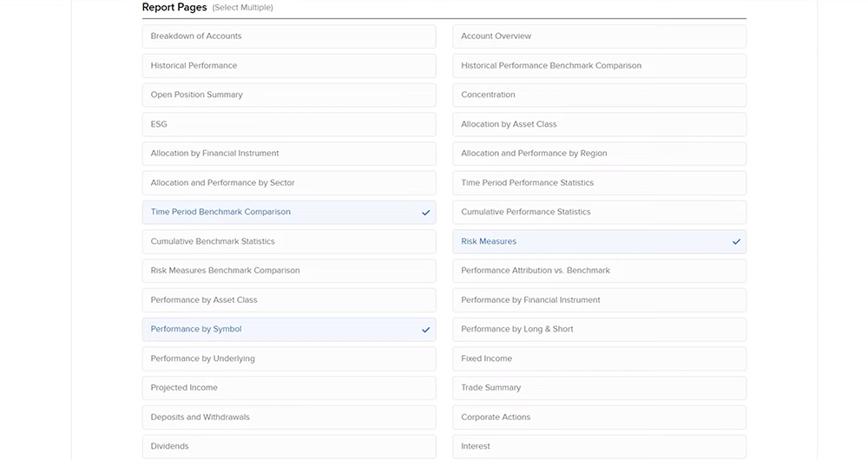
Task: Choose the Concentration report page
Action: 599,95
